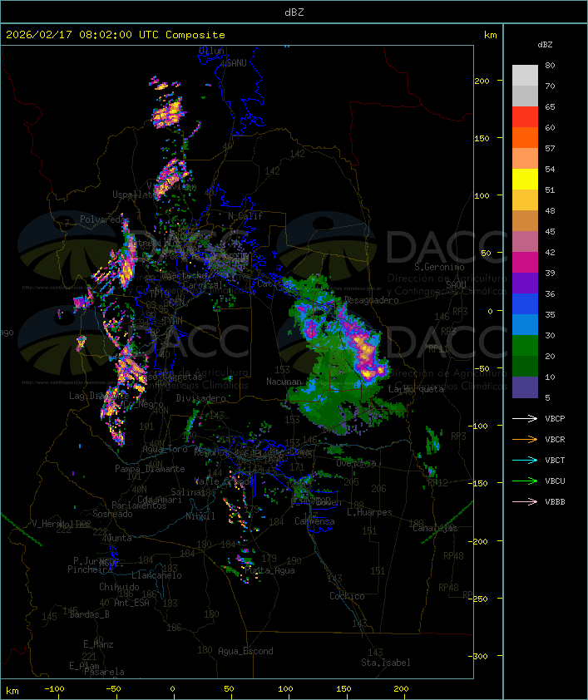Click the 'Lag.Diamante' map label
The image size is (588, 700).
[99, 396]
